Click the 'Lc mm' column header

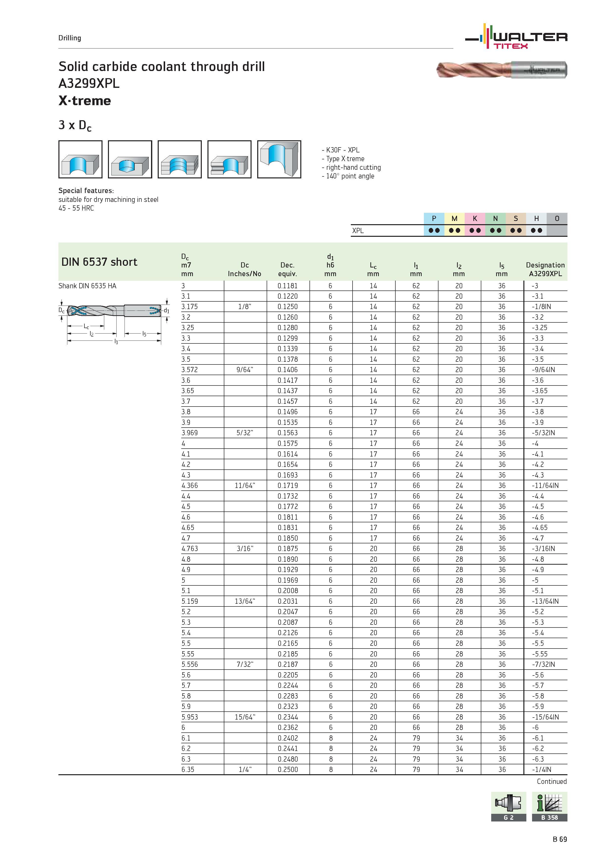click(x=373, y=269)
